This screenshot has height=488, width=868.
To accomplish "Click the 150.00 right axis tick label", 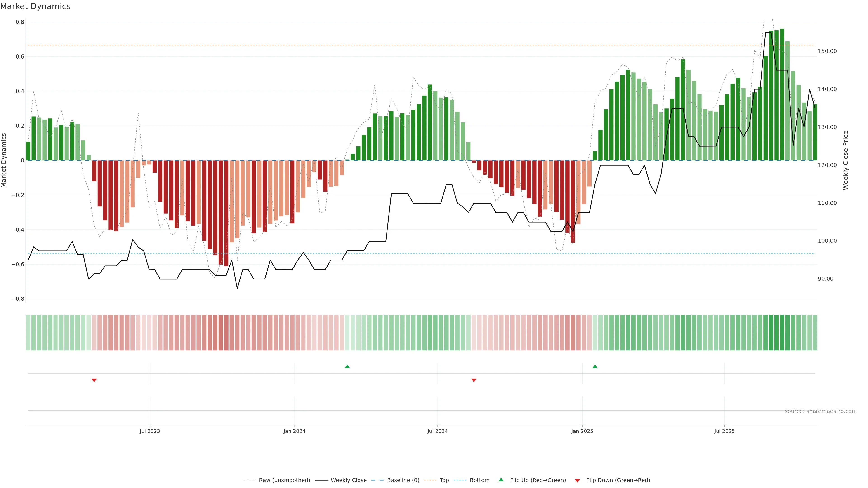I will [x=827, y=51].
